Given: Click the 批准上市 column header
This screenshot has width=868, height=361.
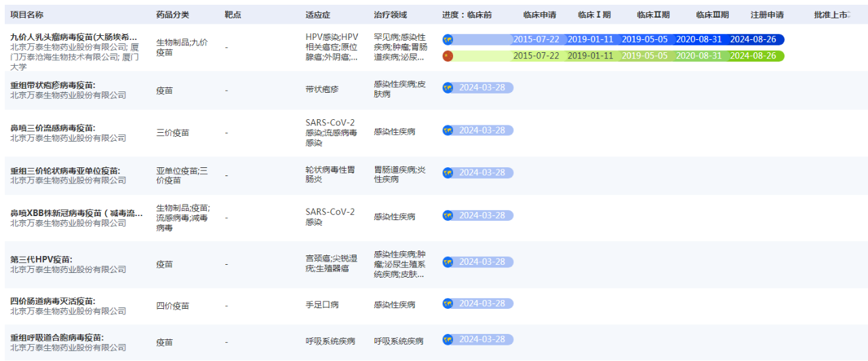Looking at the screenshot, I should pos(831,14).
